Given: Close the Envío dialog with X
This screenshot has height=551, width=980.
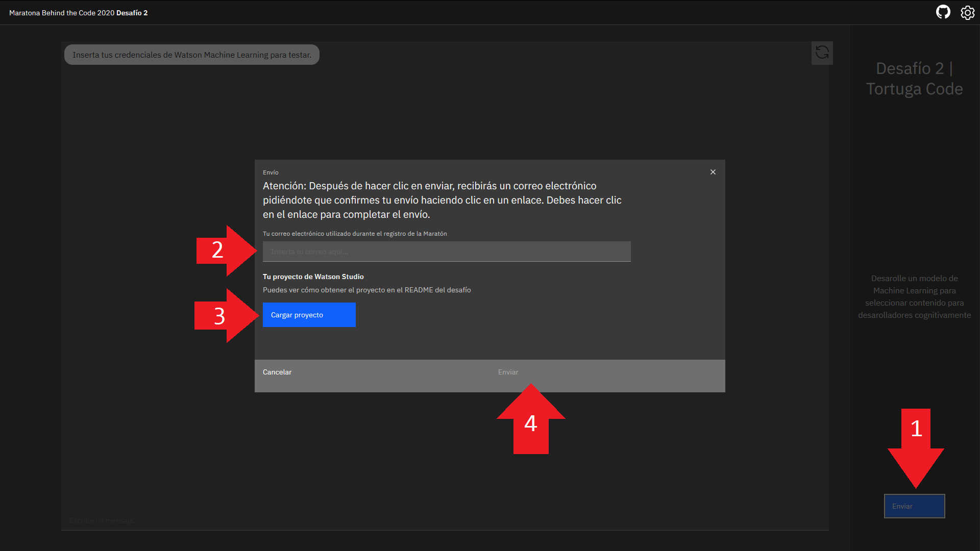Looking at the screenshot, I should [713, 172].
